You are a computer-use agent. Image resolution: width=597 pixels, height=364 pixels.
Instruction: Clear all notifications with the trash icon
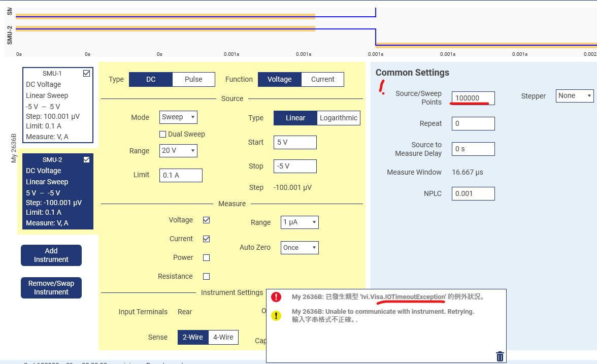[x=500, y=356]
